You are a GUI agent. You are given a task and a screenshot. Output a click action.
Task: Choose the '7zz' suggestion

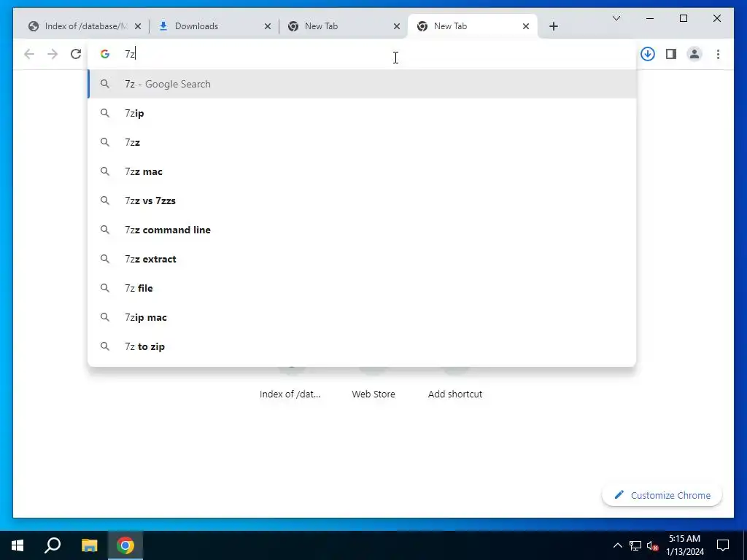click(362, 142)
